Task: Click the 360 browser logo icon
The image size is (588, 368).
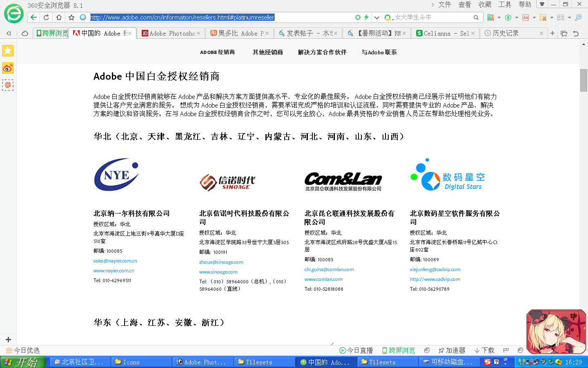Action: [x=14, y=13]
